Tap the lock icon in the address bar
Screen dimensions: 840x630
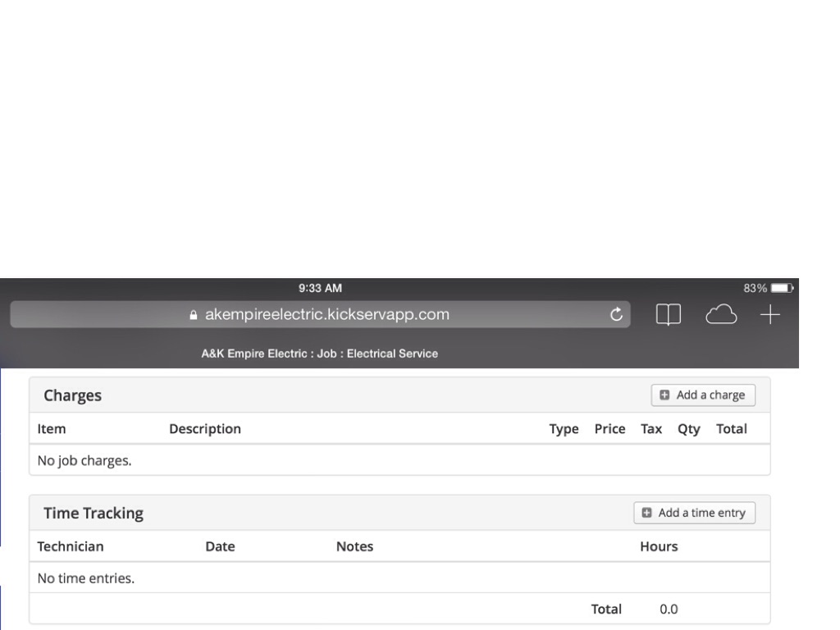[x=194, y=315]
